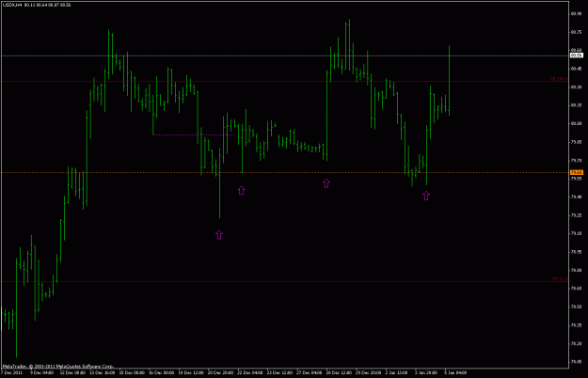The width and height of the screenshot is (588, 378).
Task: Click the 13 Dec 16:00 time axis label
Action: tap(102, 372)
